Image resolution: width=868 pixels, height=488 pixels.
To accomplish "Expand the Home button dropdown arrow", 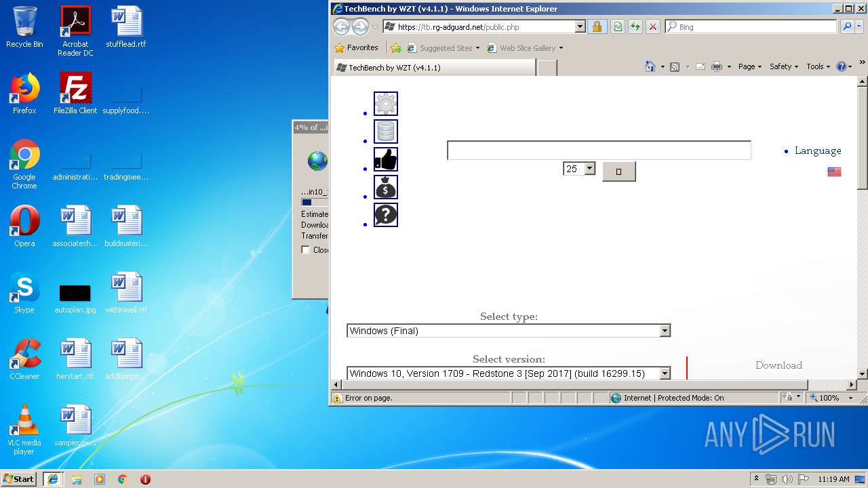I will tap(663, 66).
